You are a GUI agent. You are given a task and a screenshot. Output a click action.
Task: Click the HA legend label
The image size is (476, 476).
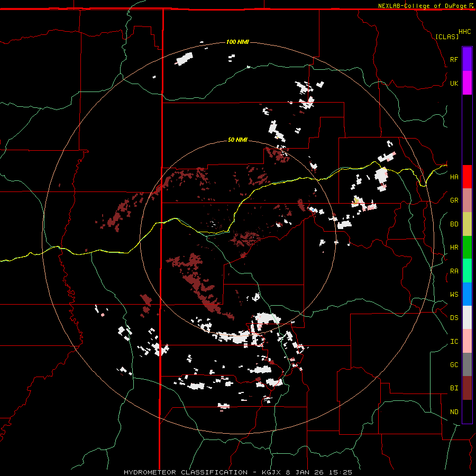(454, 177)
